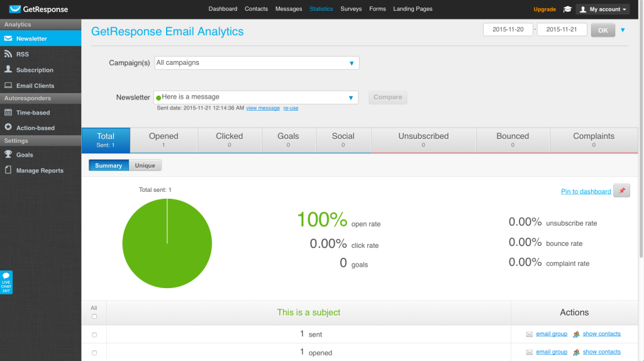Click the Subscription person icon
The height and width of the screenshot is (361, 644).
point(8,69)
